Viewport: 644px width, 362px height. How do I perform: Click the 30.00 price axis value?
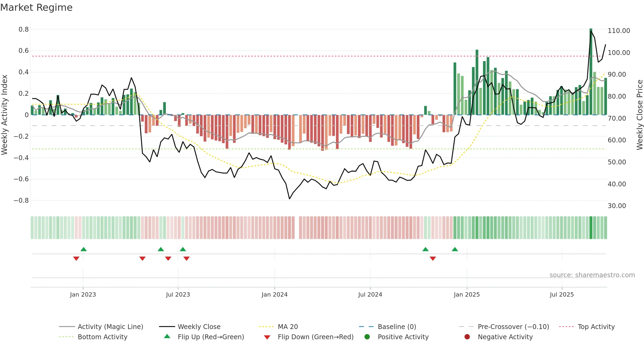pos(617,206)
